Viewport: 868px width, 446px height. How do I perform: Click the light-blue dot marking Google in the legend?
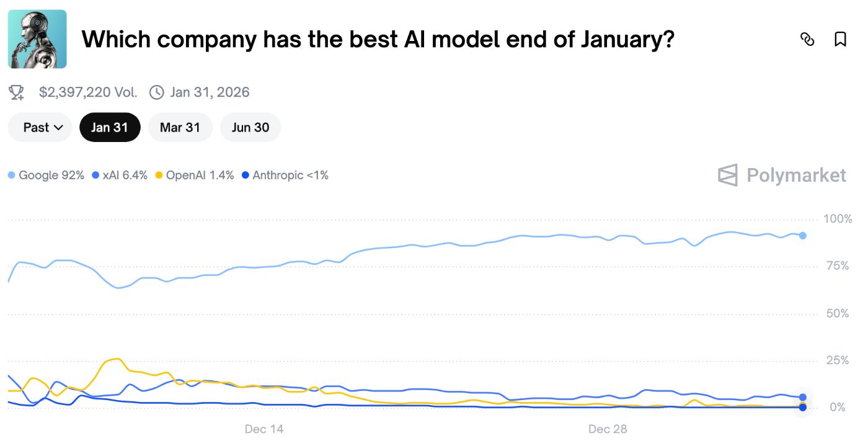click(x=11, y=175)
